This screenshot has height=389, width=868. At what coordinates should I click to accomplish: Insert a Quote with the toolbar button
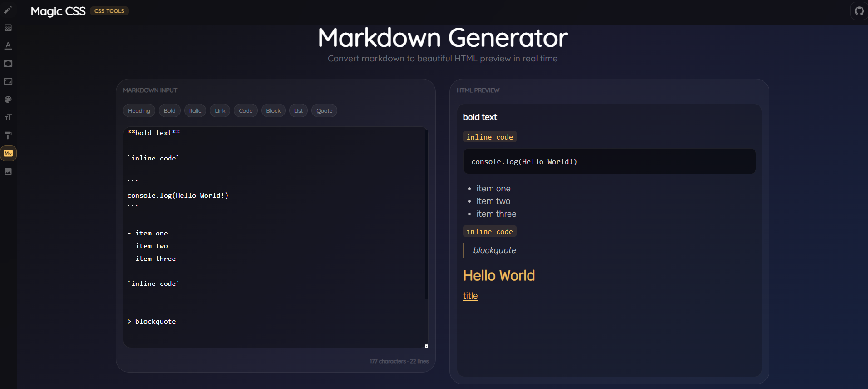[x=324, y=111]
